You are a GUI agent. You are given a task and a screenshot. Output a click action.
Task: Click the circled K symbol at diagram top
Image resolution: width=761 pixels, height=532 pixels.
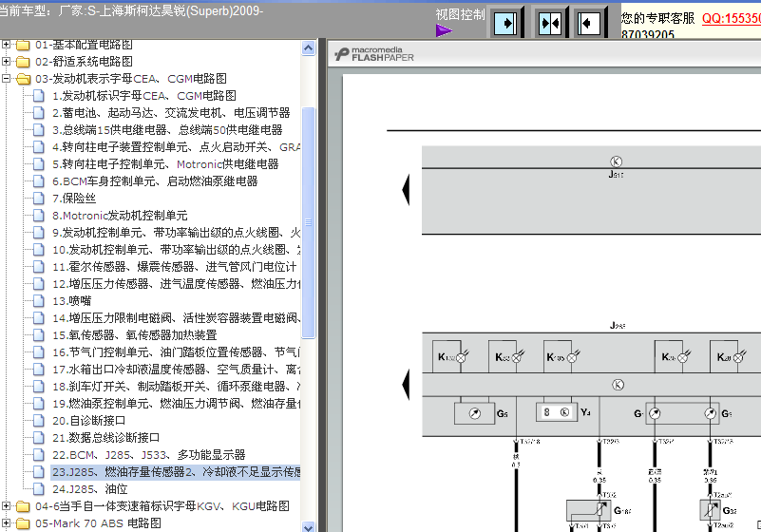pyautogui.click(x=616, y=161)
